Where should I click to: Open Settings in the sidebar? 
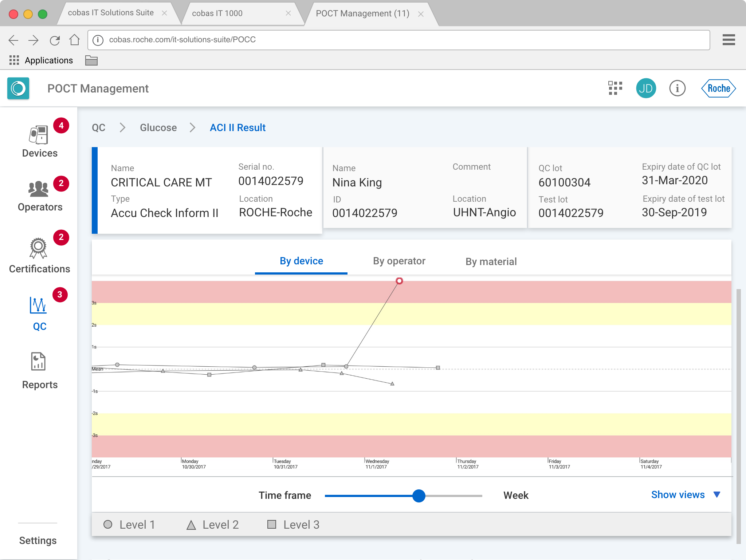tap(38, 540)
